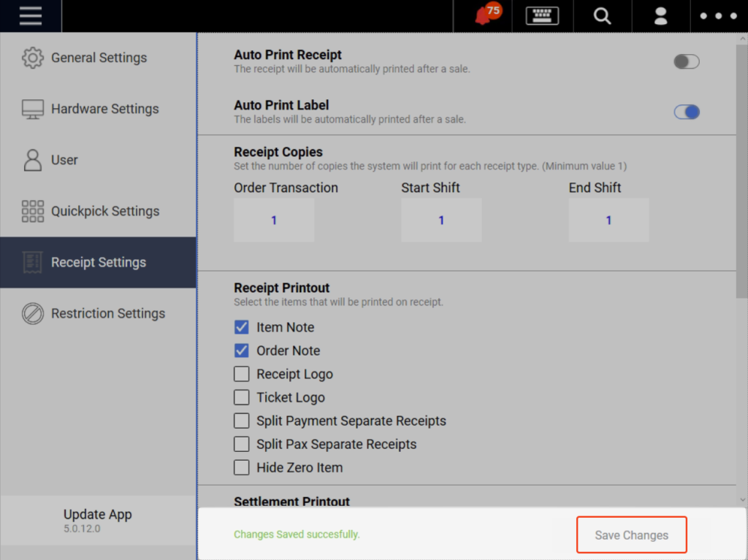Open the hamburger menu
748x560 pixels.
coord(31,16)
